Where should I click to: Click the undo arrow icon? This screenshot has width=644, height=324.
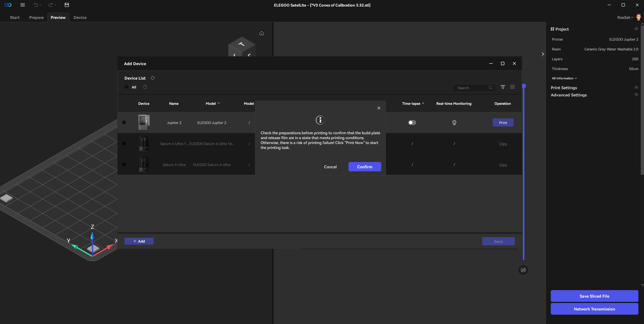coord(36,5)
